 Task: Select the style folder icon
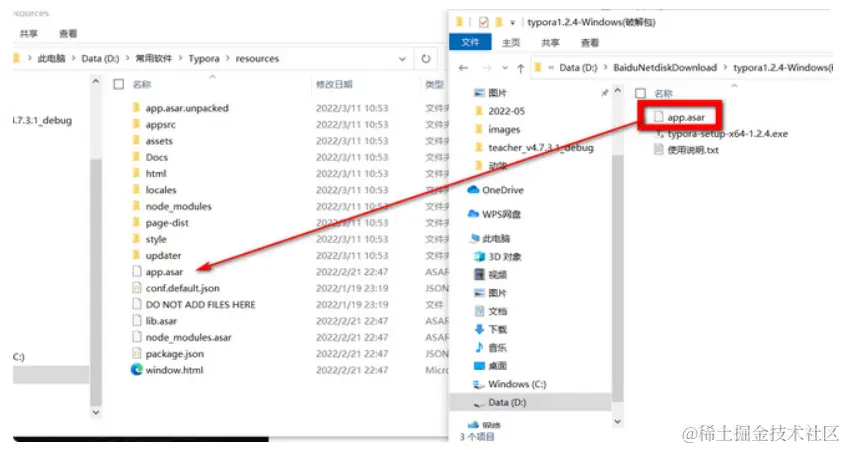point(137,238)
